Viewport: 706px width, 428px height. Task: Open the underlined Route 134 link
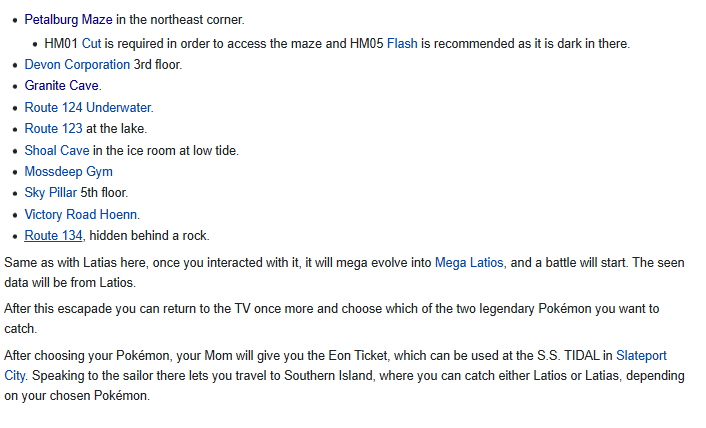(54, 235)
